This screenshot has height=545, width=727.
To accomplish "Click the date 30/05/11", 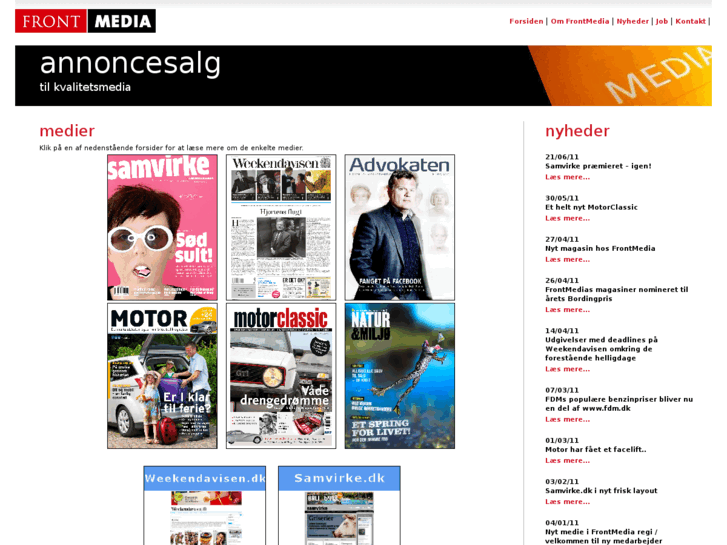I will click(x=562, y=199).
